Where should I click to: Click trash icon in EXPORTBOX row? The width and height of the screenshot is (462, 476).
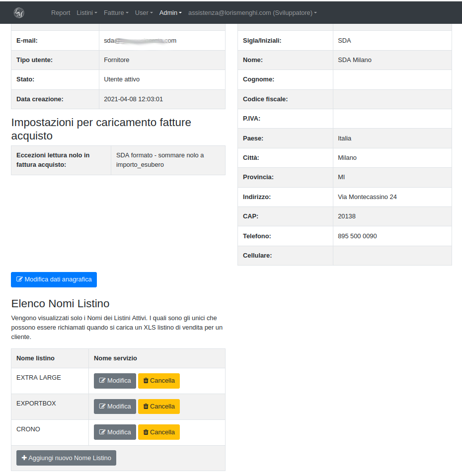point(146,407)
